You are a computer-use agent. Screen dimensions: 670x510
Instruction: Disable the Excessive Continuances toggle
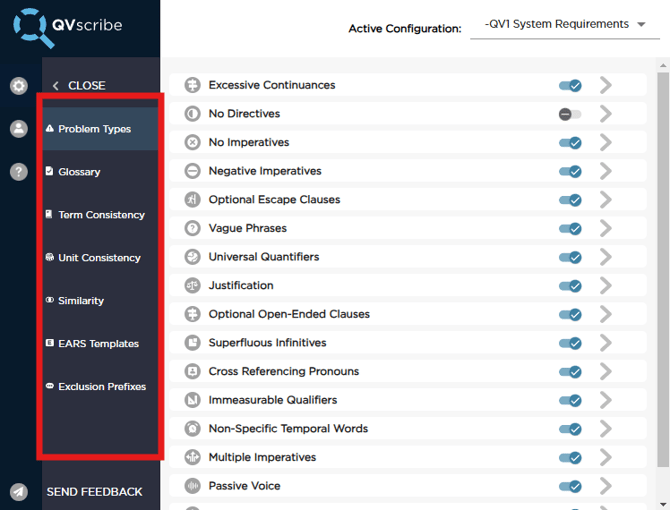pos(570,86)
